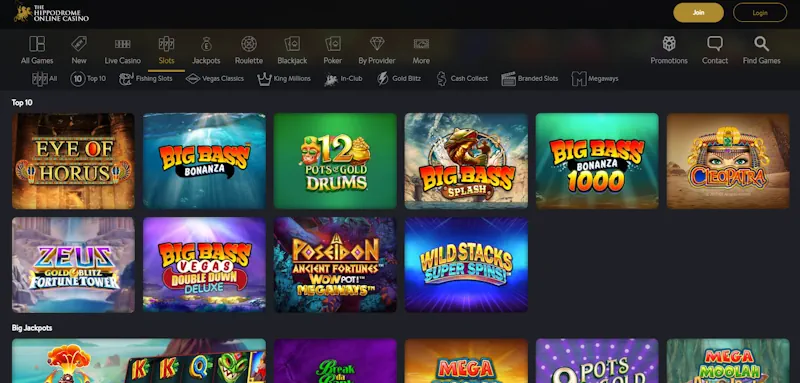The height and width of the screenshot is (383, 800).
Task: Choose the Cash Collect dollar icon
Action: point(441,79)
